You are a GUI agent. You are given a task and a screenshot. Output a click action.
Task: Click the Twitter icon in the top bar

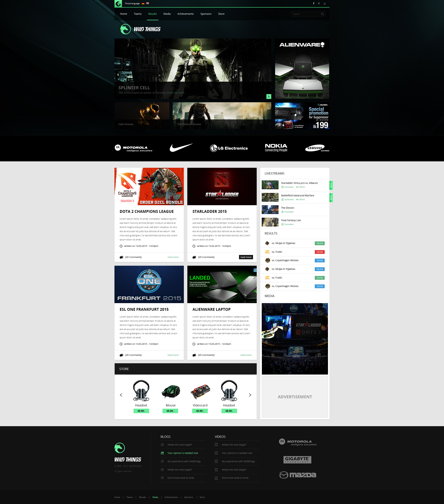[x=319, y=3]
